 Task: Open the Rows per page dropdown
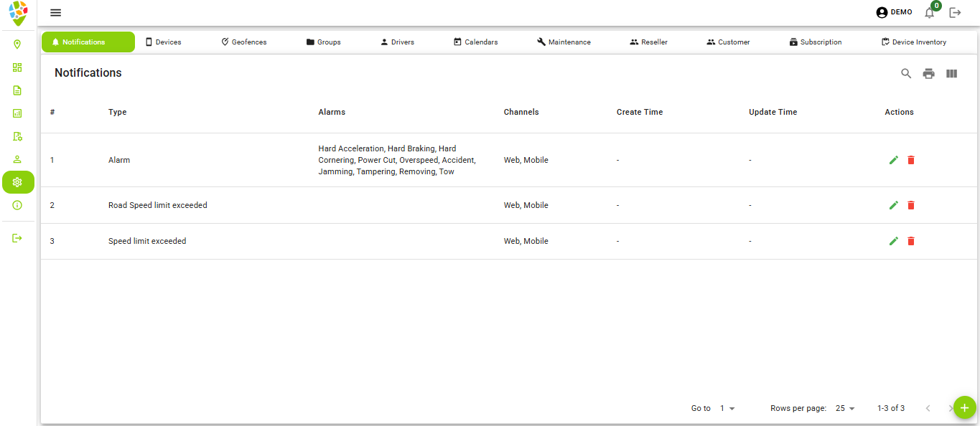(x=844, y=408)
